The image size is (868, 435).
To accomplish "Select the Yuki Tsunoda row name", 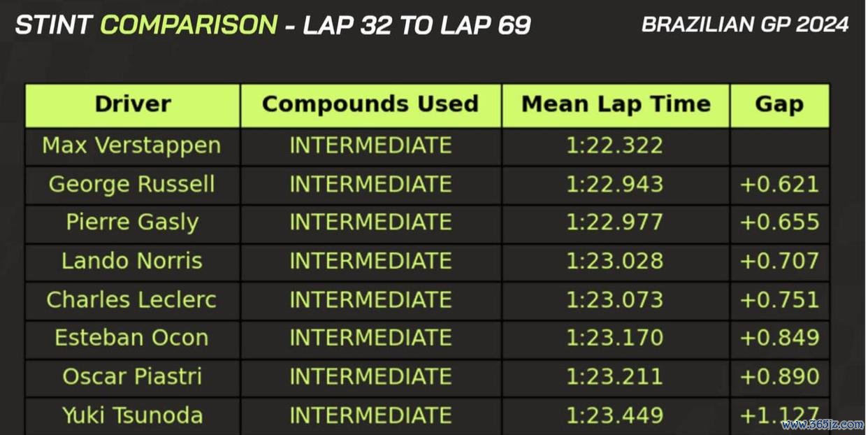I will [132, 415].
